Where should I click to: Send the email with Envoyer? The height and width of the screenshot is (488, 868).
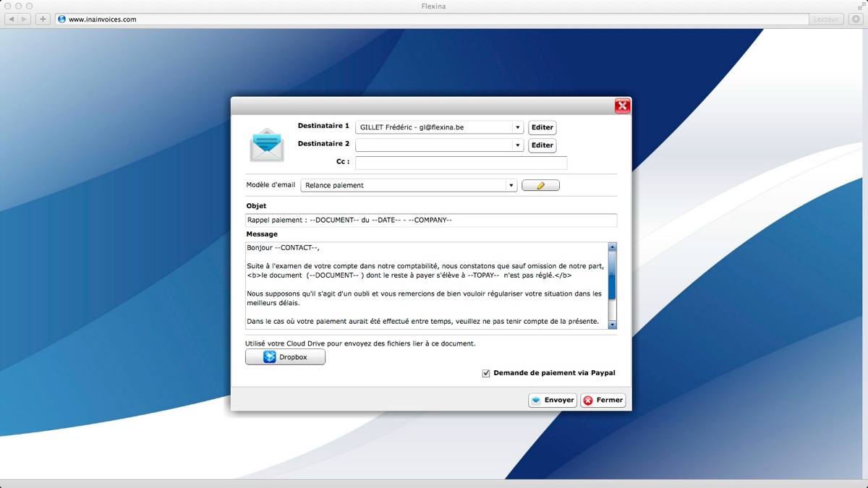point(552,400)
